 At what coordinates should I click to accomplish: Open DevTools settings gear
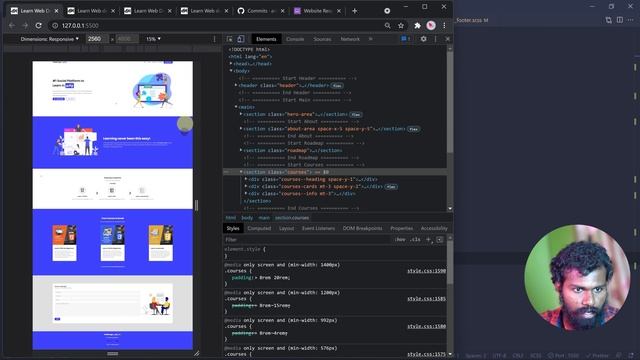[423, 39]
